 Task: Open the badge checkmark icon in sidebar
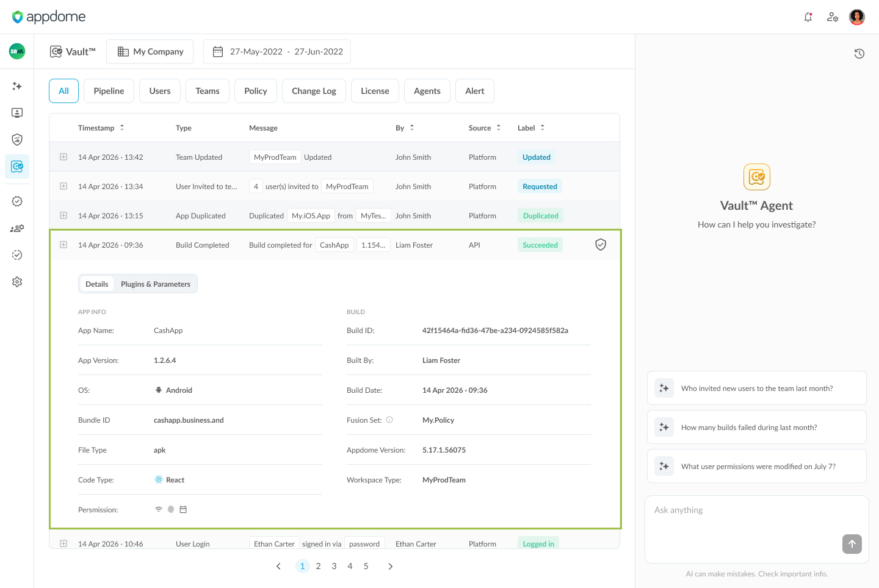tap(17, 201)
